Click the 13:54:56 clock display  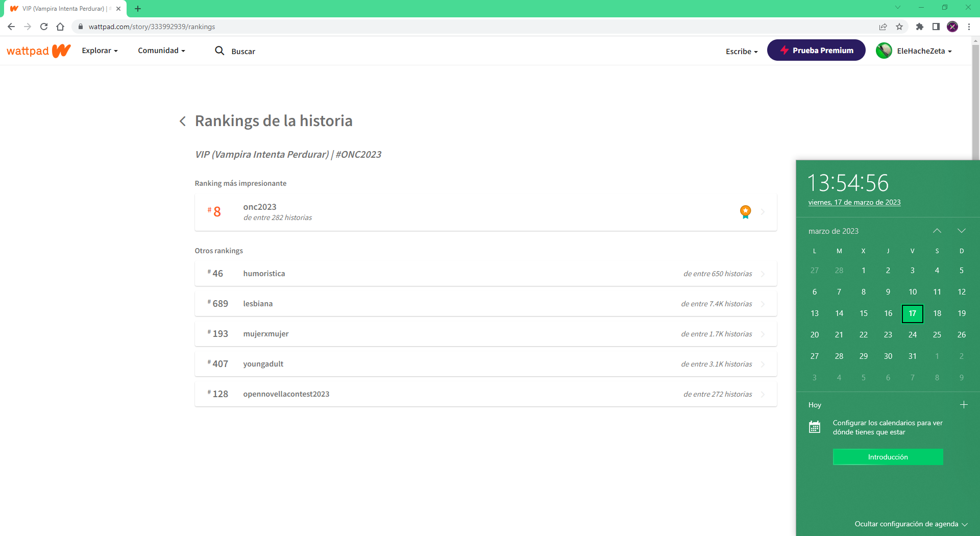pyautogui.click(x=848, y=183)
